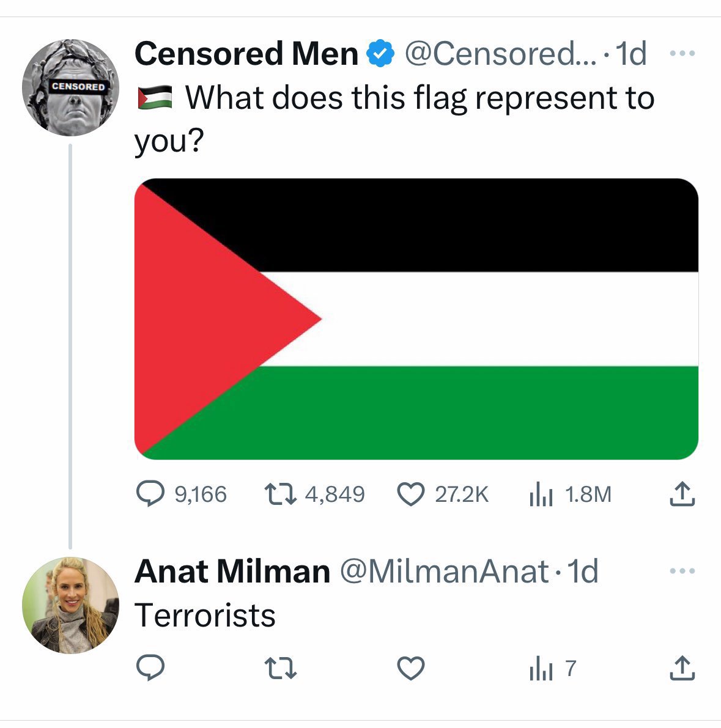Share the Censored Men post
Viewport: 721px width, 728px height.
click(x=682, y=494)
